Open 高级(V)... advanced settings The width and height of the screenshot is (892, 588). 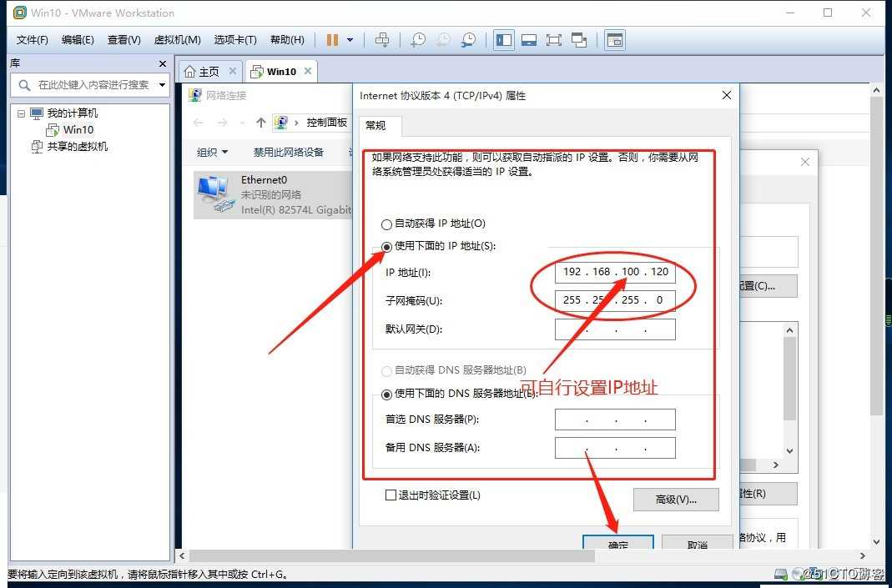pyautogui.click(x=676, y=500)
